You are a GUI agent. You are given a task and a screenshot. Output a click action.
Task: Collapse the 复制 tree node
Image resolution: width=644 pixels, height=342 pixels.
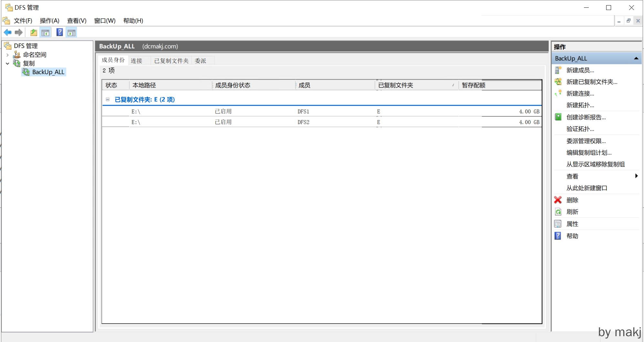click(x=7, y=64)
